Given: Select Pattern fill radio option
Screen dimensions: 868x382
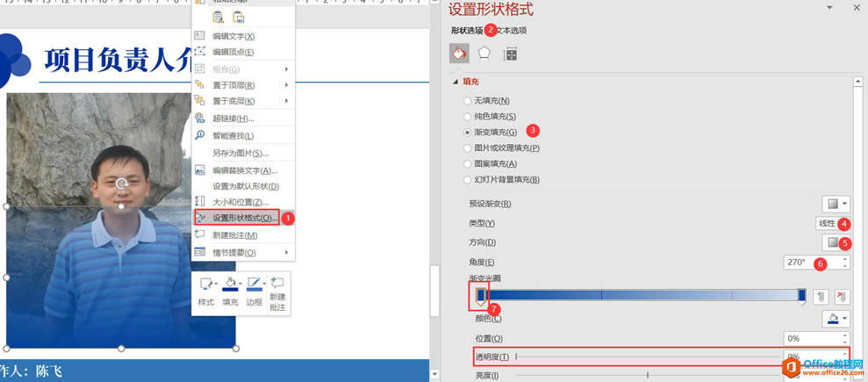Looking at the screenshot, I should point(467,164).
